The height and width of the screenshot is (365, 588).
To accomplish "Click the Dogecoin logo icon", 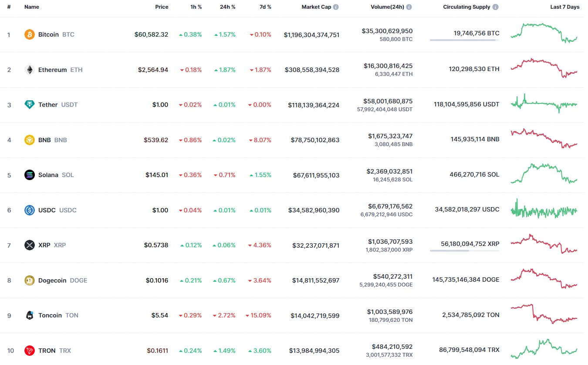I will click(29, 280).
